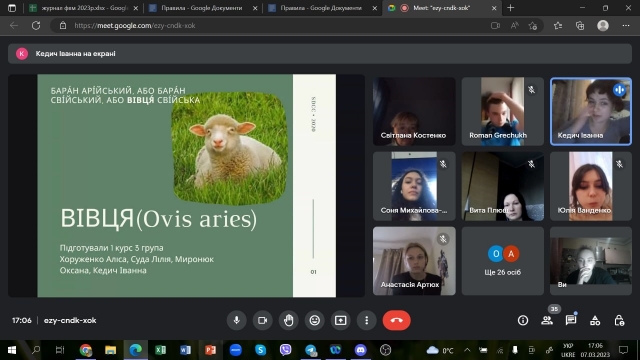640x360 pixels.
Task: Open taskbar search
Action: [x=36, y=350]
